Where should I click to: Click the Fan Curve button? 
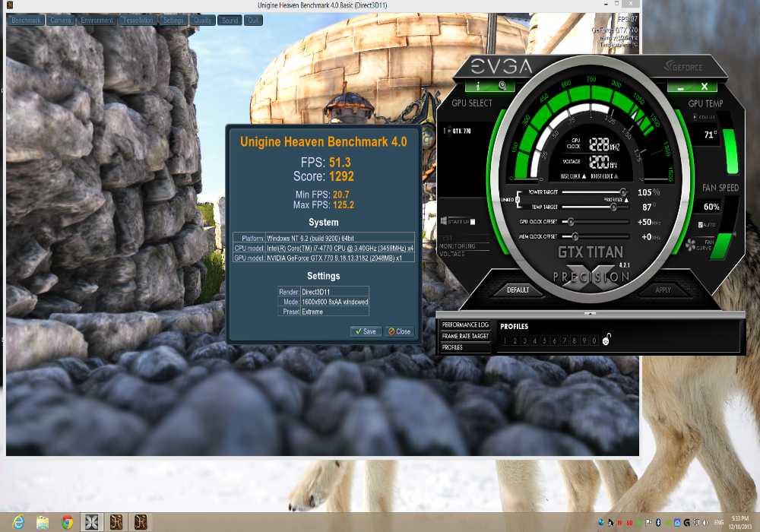pos(704,245)
